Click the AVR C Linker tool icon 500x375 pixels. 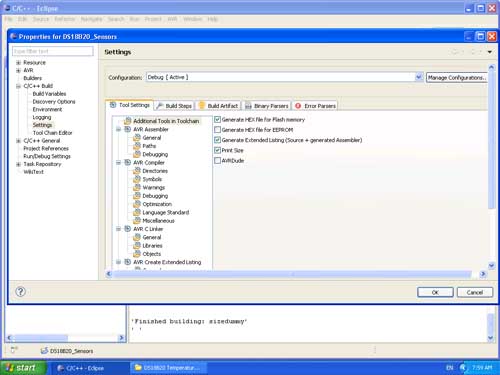(x=127, y=229)
